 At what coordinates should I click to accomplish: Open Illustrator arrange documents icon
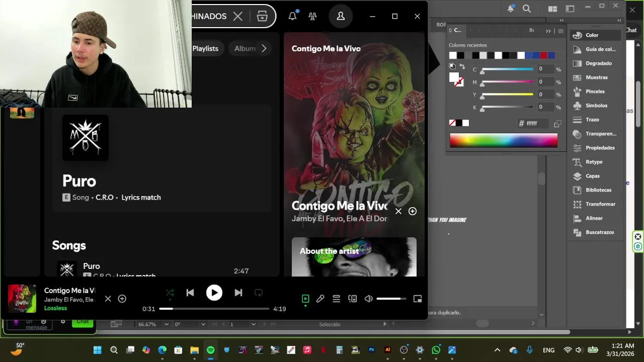tap(552, 9)
